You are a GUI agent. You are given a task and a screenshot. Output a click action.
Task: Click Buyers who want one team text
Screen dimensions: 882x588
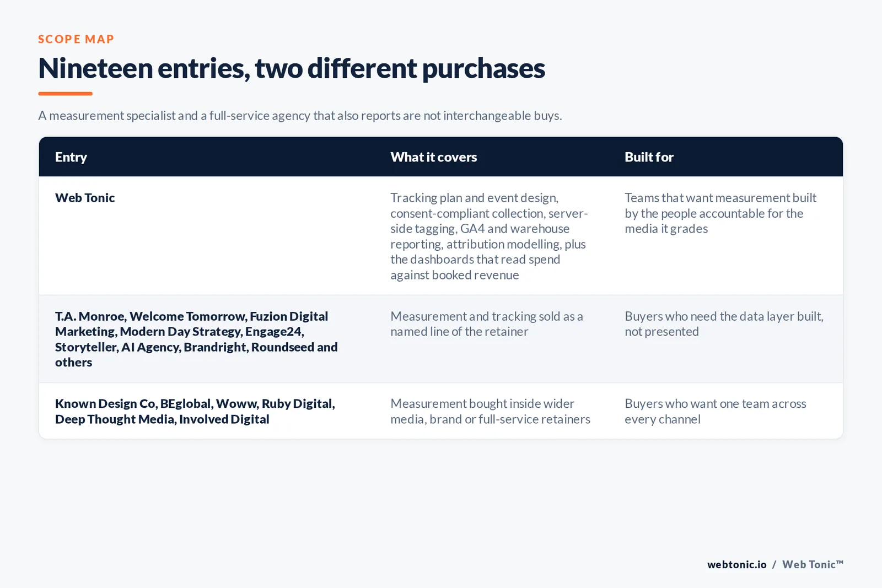click(x=716, y=411)
